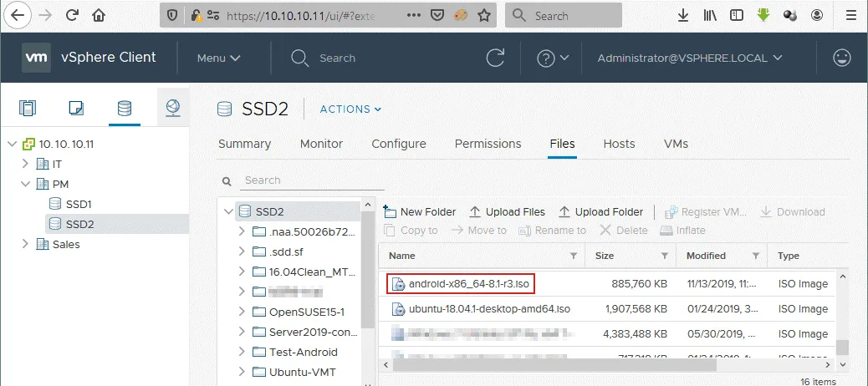Select the Storage inventory icon
The image size is (868, 386).
click(124, 108)
